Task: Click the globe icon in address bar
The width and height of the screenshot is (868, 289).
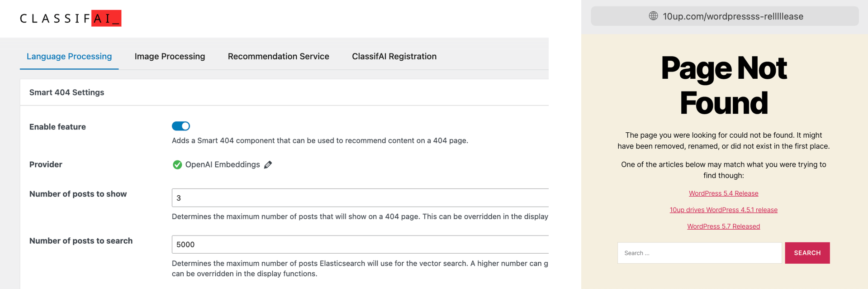Action: (x=653, y=16)
